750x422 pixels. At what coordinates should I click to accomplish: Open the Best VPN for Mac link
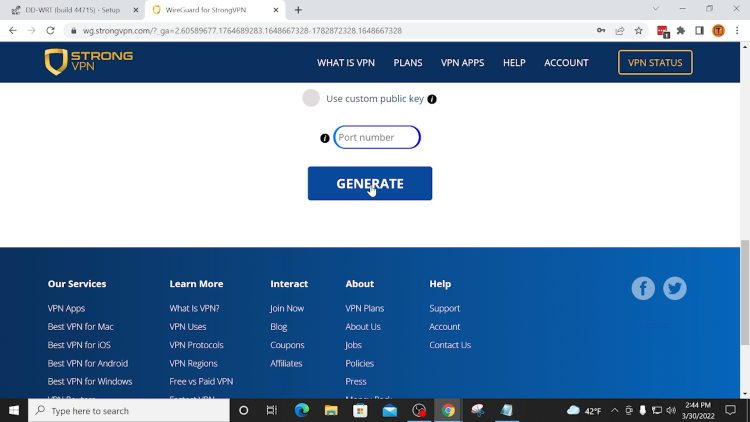[80, 327]
